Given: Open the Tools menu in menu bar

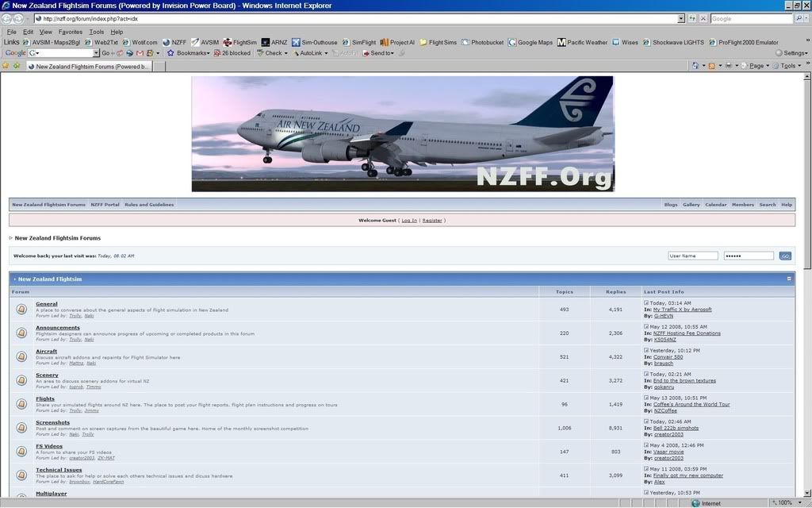Looking at the screenshot, I should coord(97,32).
